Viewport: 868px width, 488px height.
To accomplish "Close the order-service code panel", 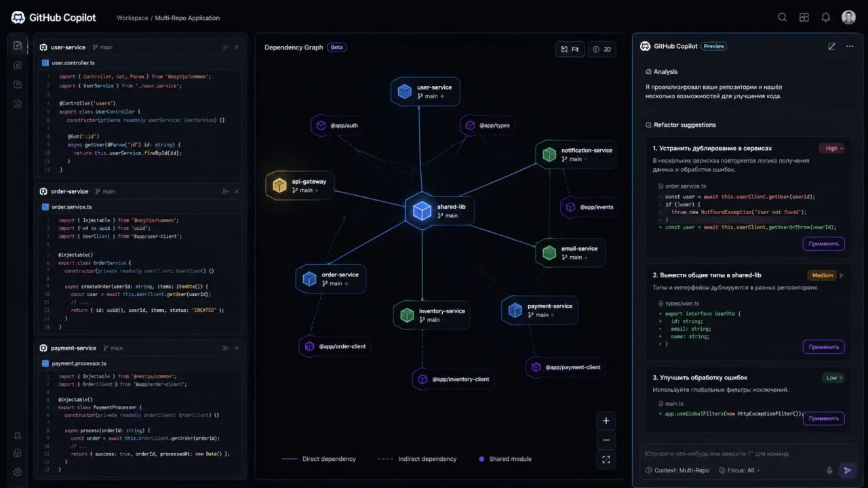I will (x=237, y=191).
